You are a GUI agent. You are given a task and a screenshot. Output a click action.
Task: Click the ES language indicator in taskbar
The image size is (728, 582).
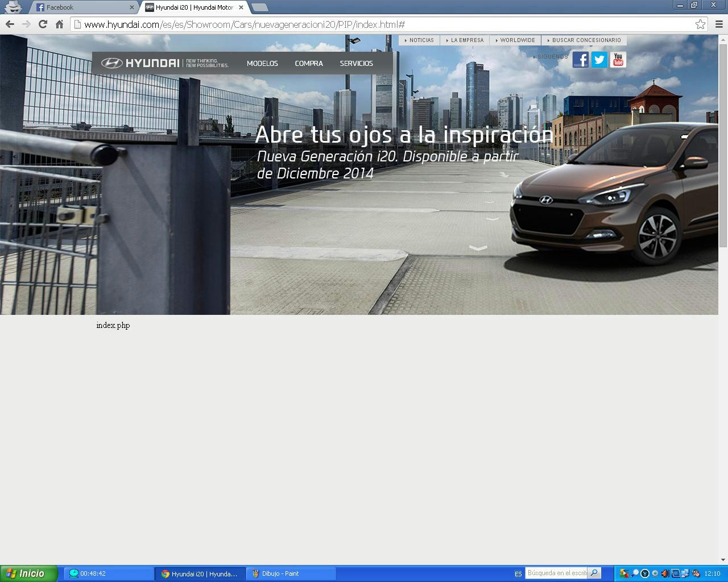518,574
